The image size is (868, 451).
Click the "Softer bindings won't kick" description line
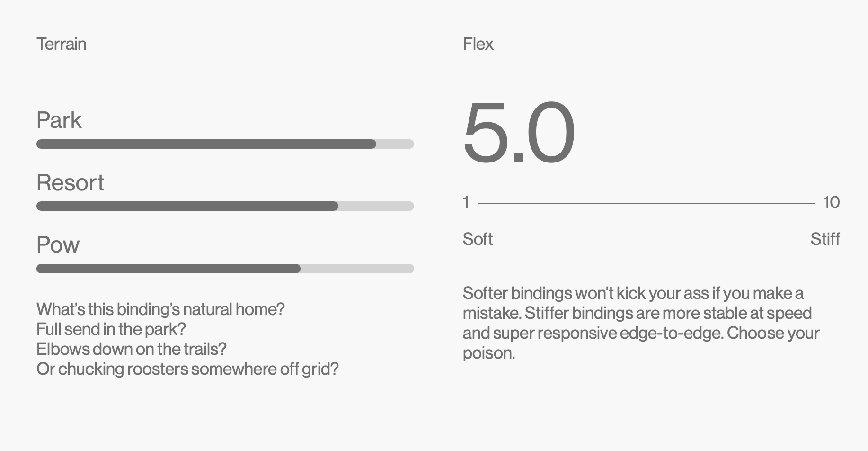point(633,293)
